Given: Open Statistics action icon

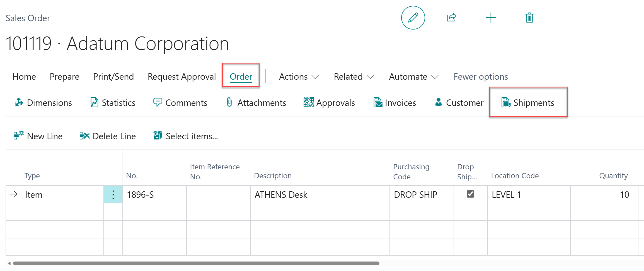Looking at the screenshot, I should coord(94,102).
